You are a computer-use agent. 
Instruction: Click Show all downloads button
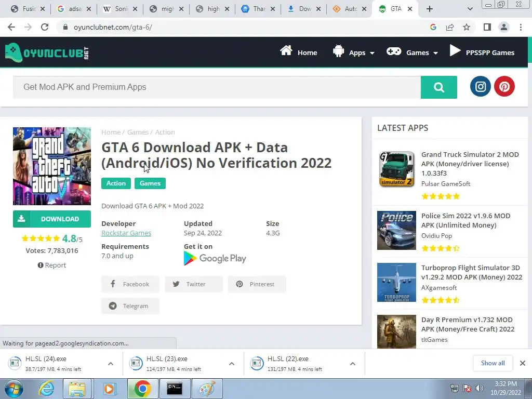point(493,363)
